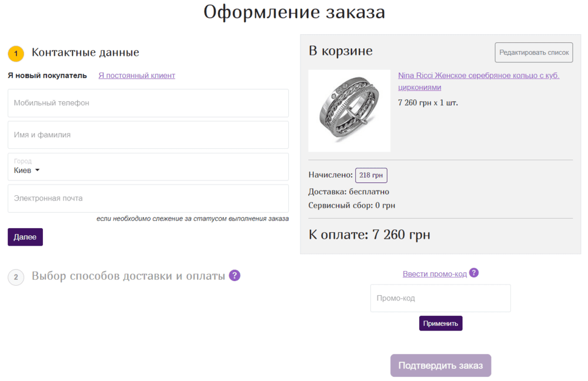Switch to Я постоянный клиент tab
This screenshot has width=588, height=381.
(136, 75)
